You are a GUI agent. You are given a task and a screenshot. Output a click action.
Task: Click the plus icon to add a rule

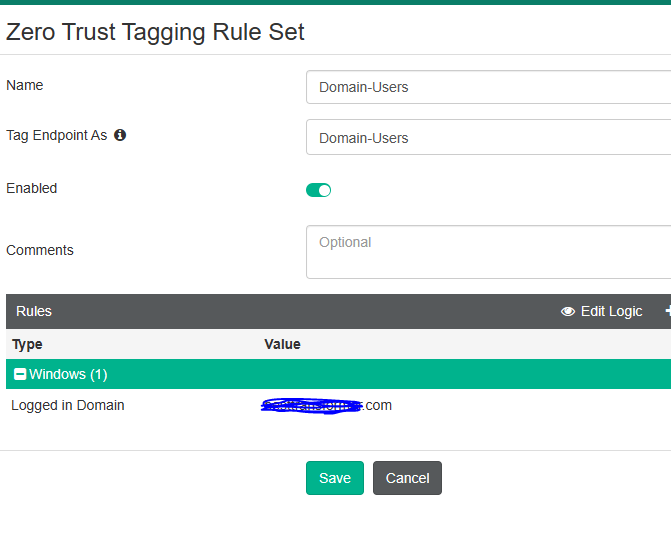pyautogui.click(x=667, y=312)
